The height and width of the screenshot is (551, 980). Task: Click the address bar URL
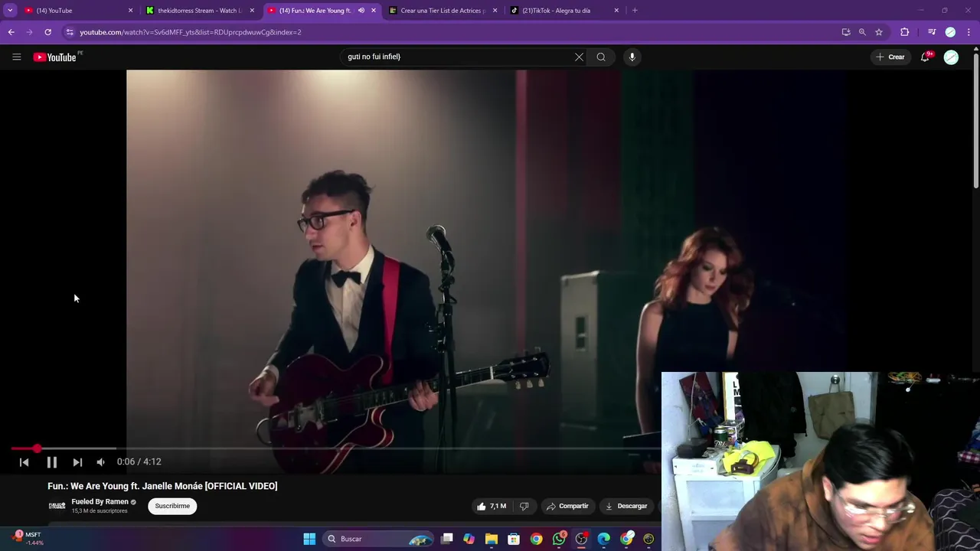point(191,32)
